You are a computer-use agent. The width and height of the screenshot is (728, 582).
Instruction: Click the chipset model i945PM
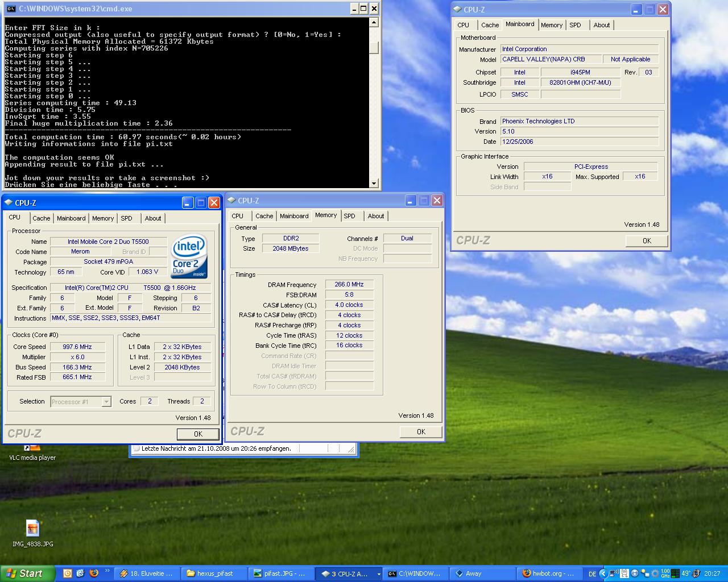tap(580, 72)
